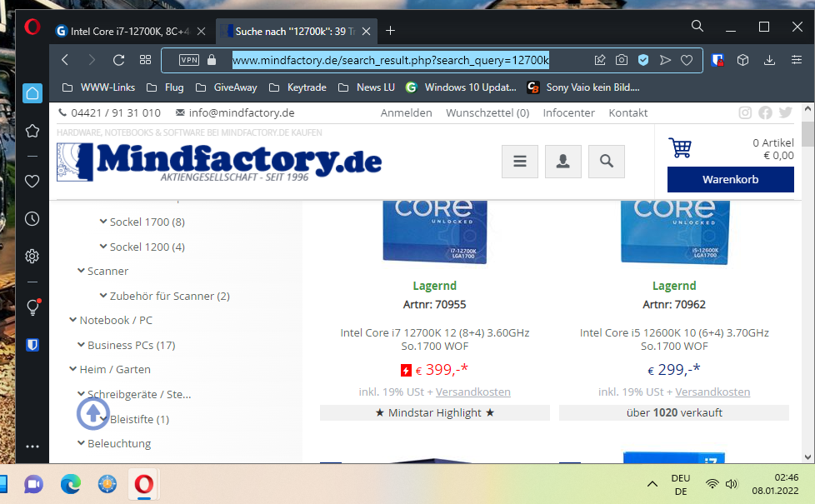The image size is (815, 504).
Task: Open Mindfactory Twitter icon
Action: pyautogui.click(x=785, y=112)
